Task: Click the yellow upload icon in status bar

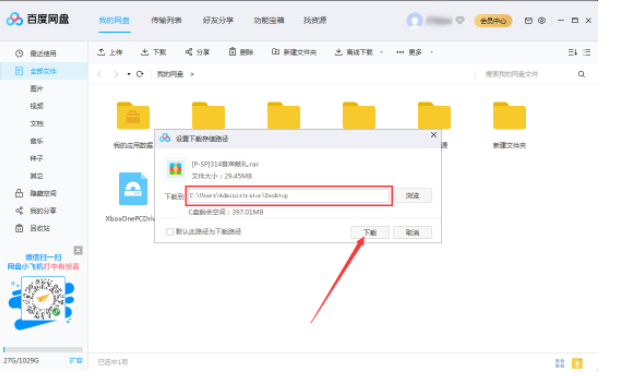Action: pos(577,363)
